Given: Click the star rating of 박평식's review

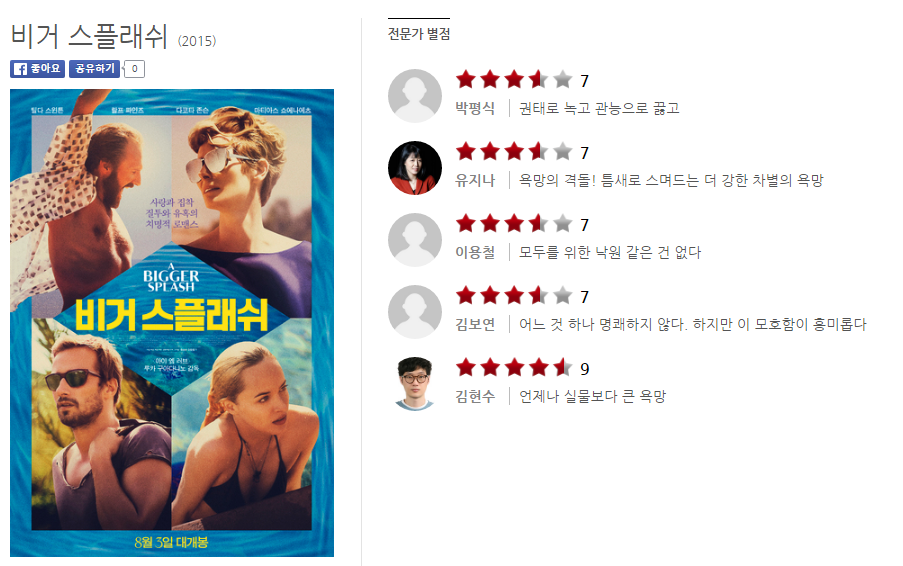Looking at the screenshot, I should [514, 79].
